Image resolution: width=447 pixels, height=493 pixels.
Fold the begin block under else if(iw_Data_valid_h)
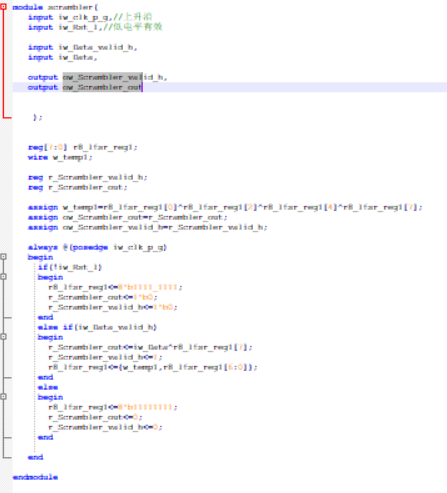pyautogui.click(x=3, y=337)
